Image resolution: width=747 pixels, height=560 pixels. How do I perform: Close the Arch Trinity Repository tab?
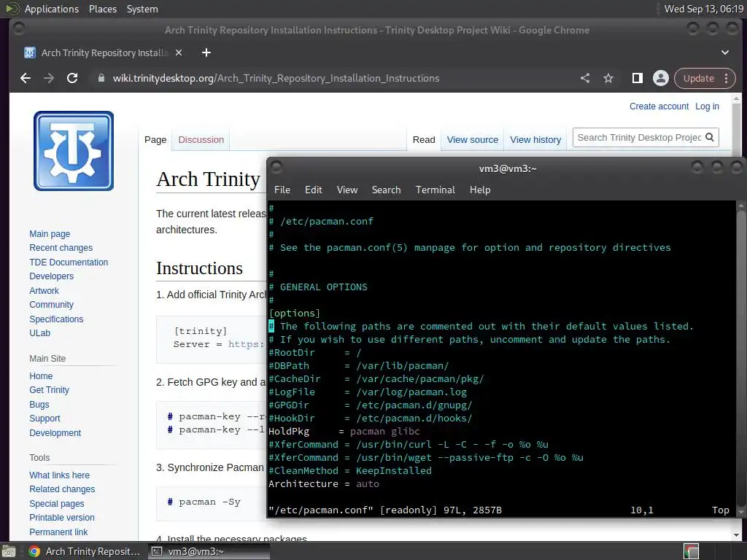[179, 52]
